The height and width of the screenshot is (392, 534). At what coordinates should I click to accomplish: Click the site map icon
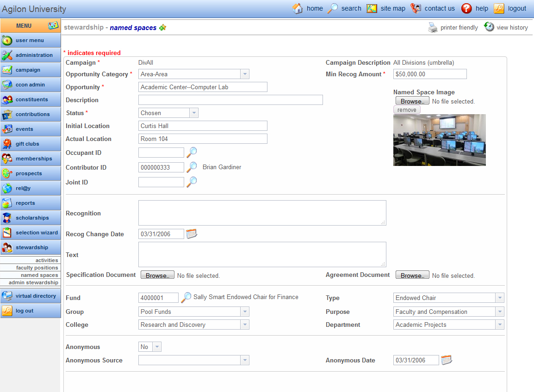tap(372, 8)
